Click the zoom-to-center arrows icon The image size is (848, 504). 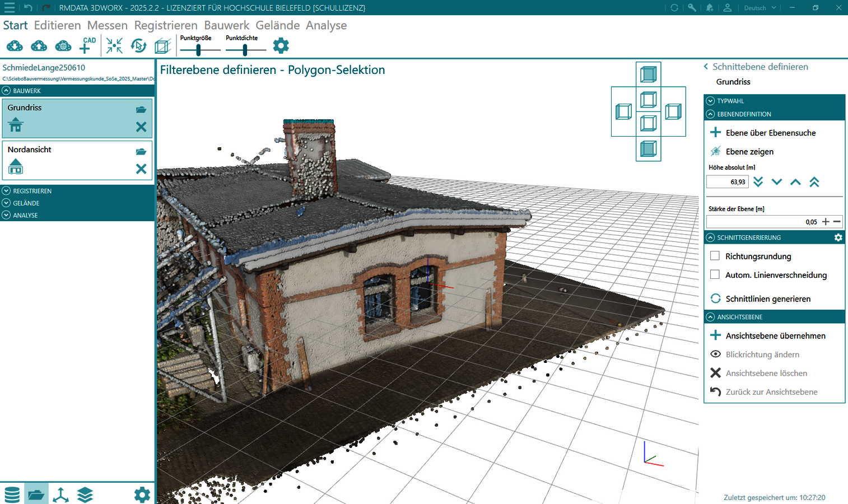click(114, 46)
